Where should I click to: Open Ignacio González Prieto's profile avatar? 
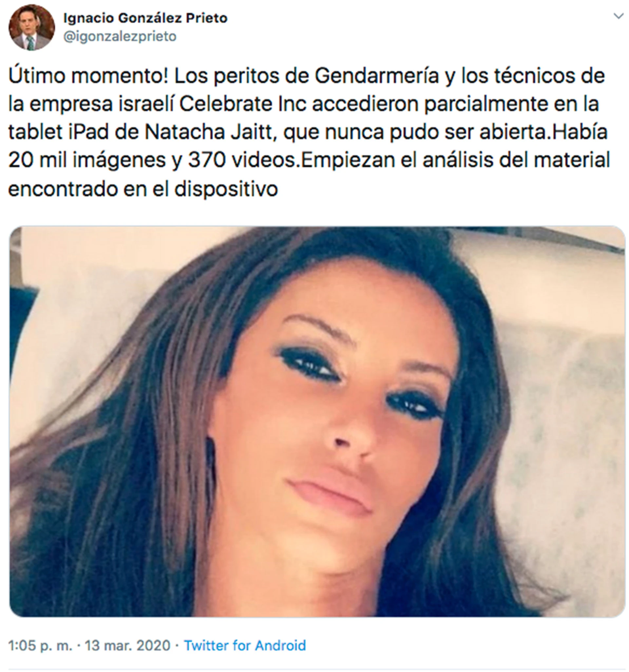(31, 28)
